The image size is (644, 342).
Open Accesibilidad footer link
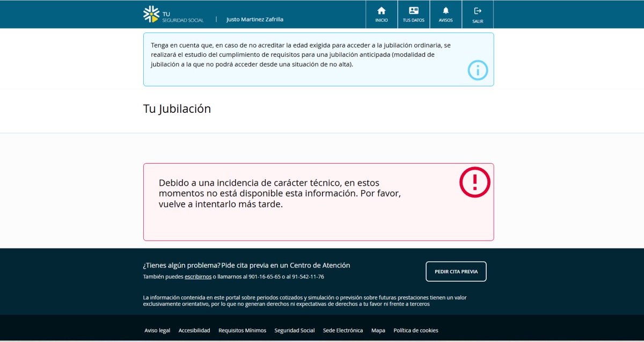(x=194, y=331)
